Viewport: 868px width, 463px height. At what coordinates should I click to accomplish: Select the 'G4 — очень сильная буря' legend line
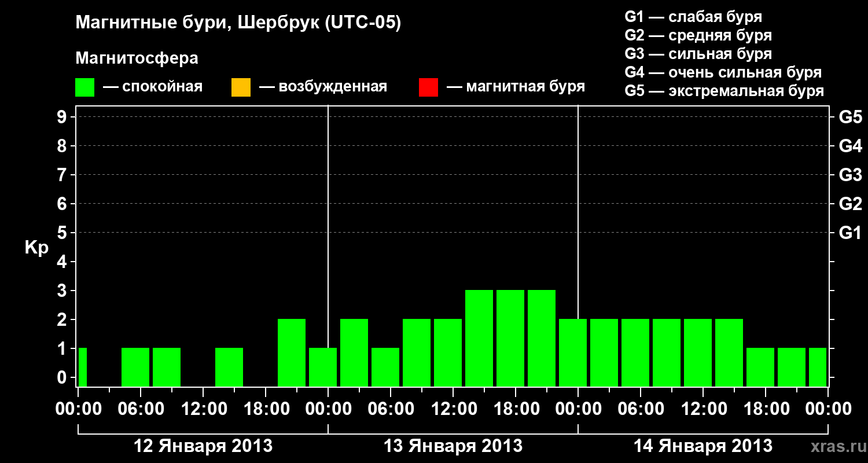click(x=723, y=72)
